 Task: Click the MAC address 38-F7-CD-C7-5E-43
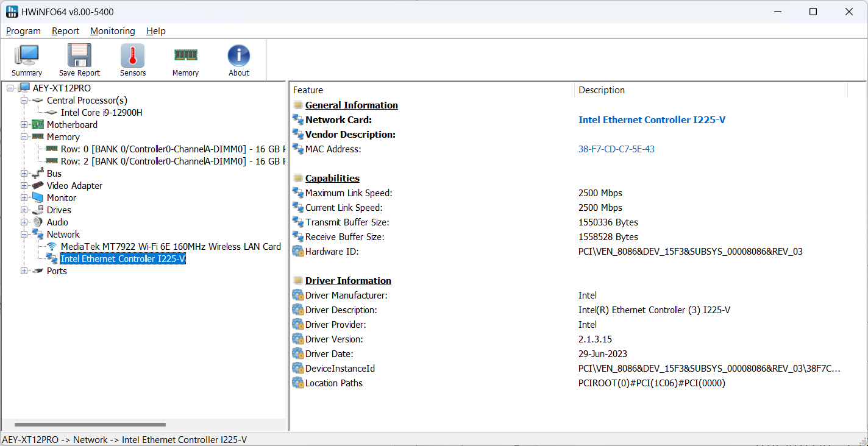tap(616, 149)
